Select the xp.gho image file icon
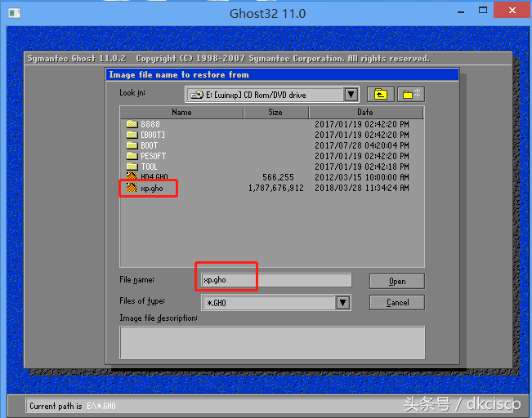This screenshot has height=418, width=532. (x=132, y=188)
